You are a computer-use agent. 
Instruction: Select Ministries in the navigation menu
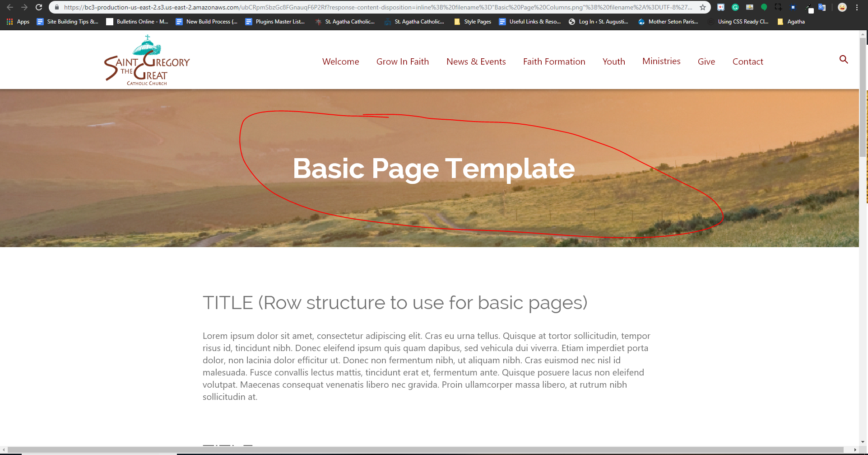661,61
